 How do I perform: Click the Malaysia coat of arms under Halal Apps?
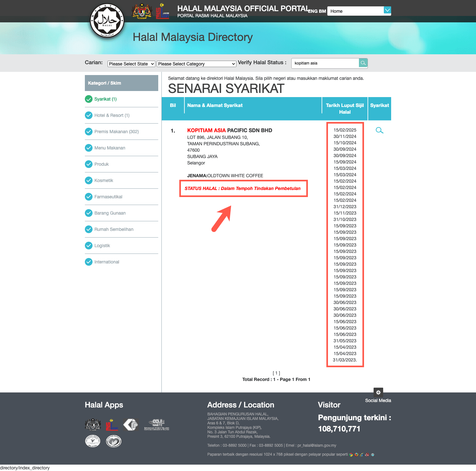93,425
